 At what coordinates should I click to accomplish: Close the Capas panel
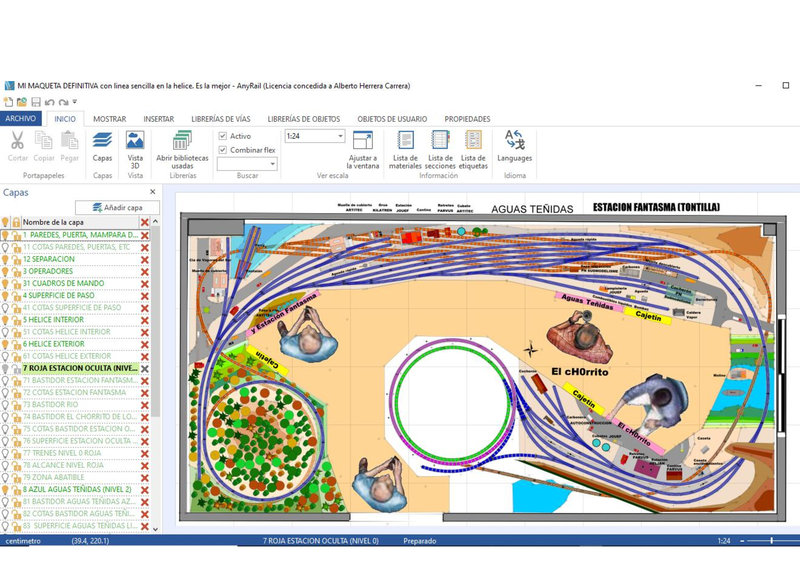coord(153,192)
